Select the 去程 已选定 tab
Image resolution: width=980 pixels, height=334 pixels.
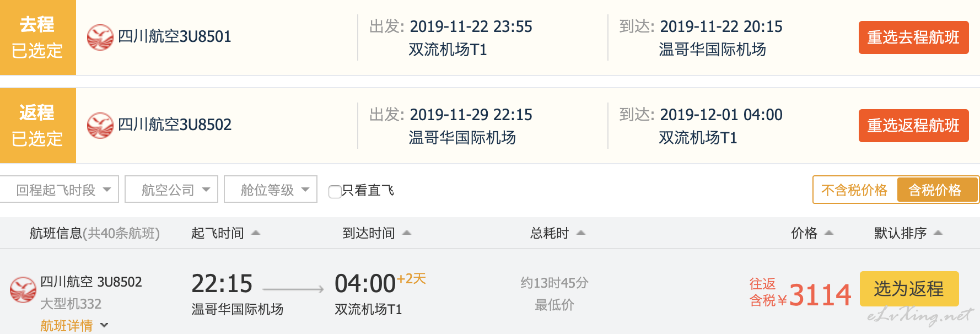coord(37,37)
